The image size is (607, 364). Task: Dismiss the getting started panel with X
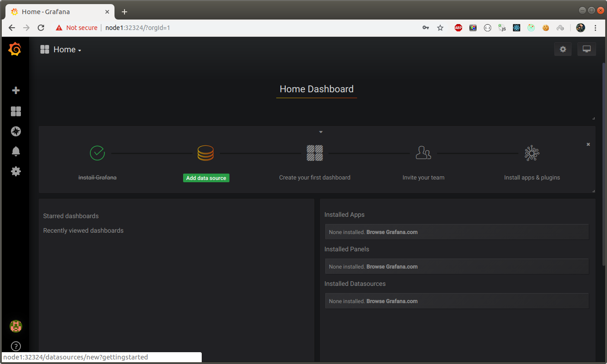click(588, 145)
